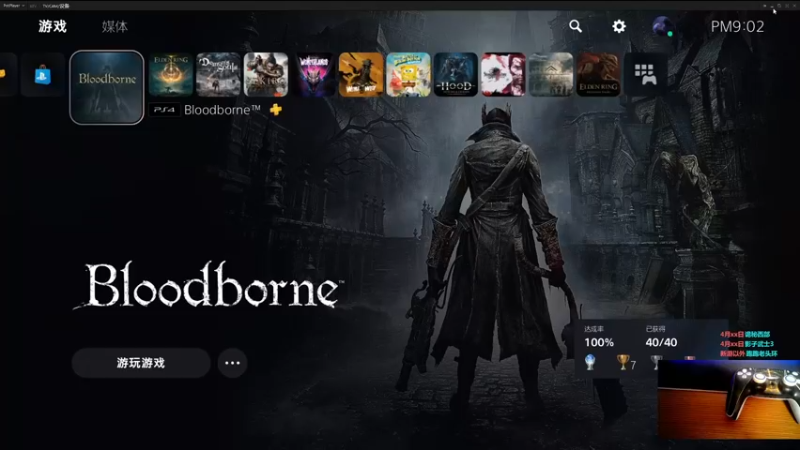Select the highlighted Bloodborne game tile
Screen dimensions: 800x450
107,87
